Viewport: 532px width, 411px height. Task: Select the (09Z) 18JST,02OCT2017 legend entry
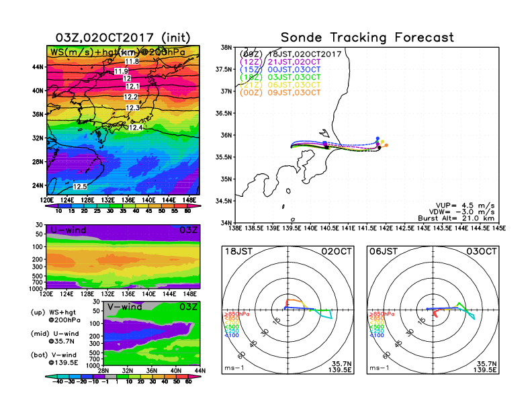tap(290, 54)
